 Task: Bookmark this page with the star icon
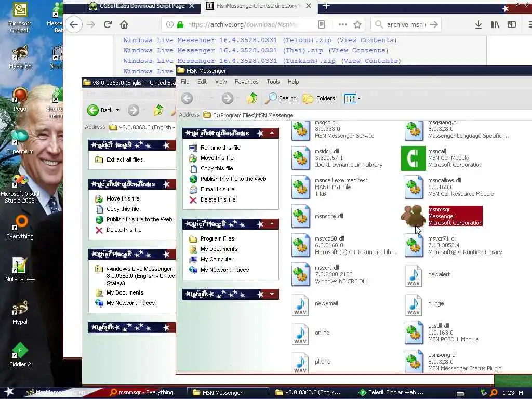[x=357, y=24]
